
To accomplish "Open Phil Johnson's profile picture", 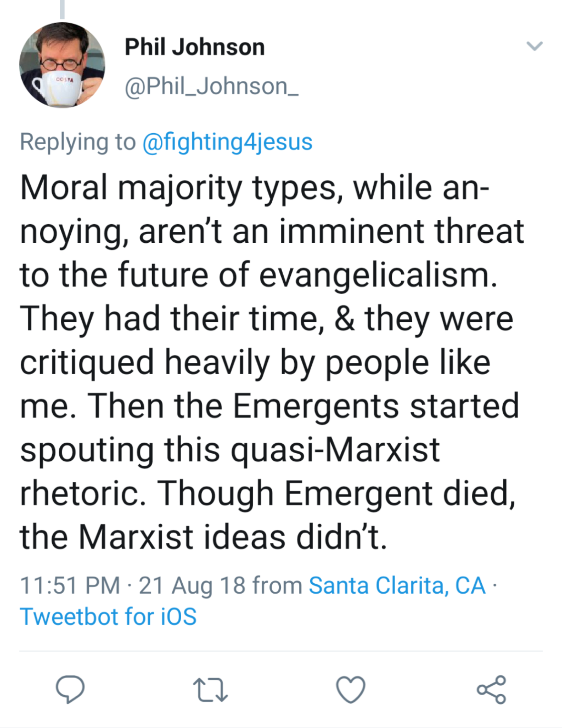I will [62, 65].
